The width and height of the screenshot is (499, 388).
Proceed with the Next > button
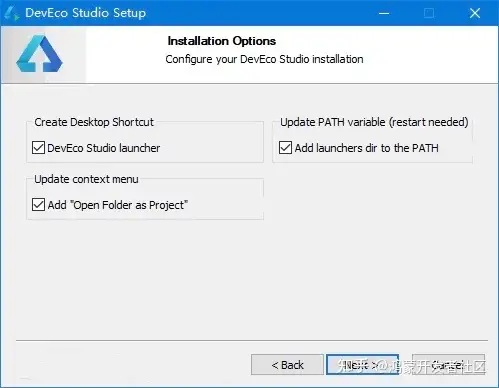click(363, 365)
